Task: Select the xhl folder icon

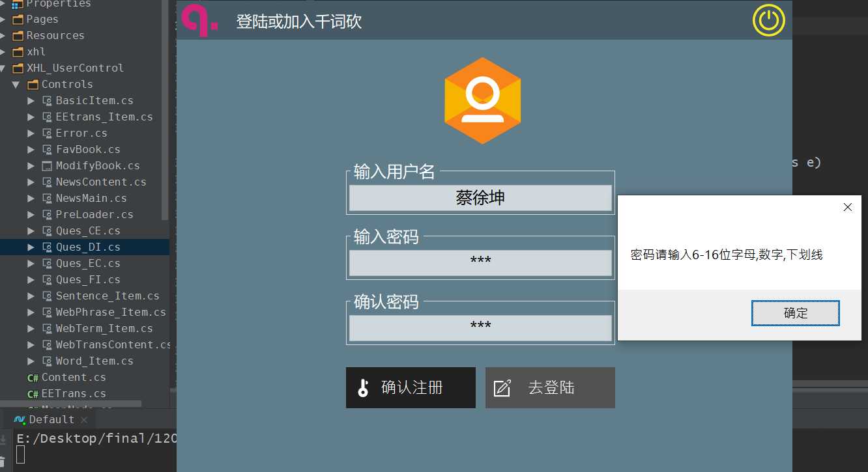Action: 18,51
